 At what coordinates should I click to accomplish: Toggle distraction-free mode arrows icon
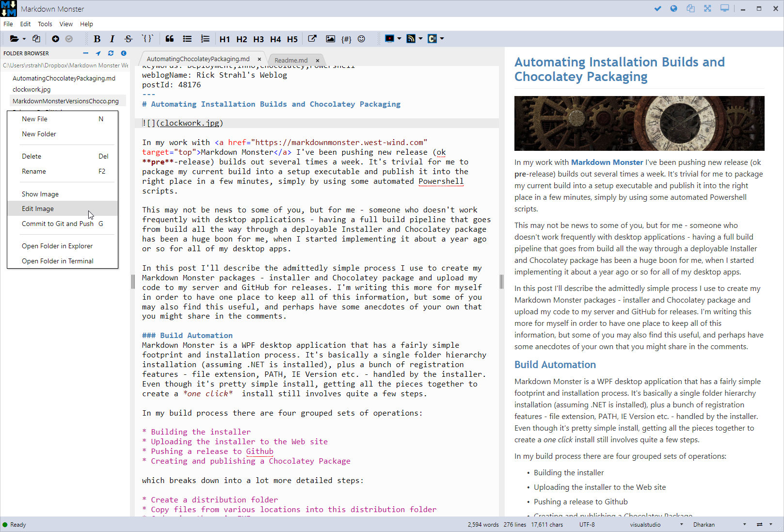click(x=707, y=9)
